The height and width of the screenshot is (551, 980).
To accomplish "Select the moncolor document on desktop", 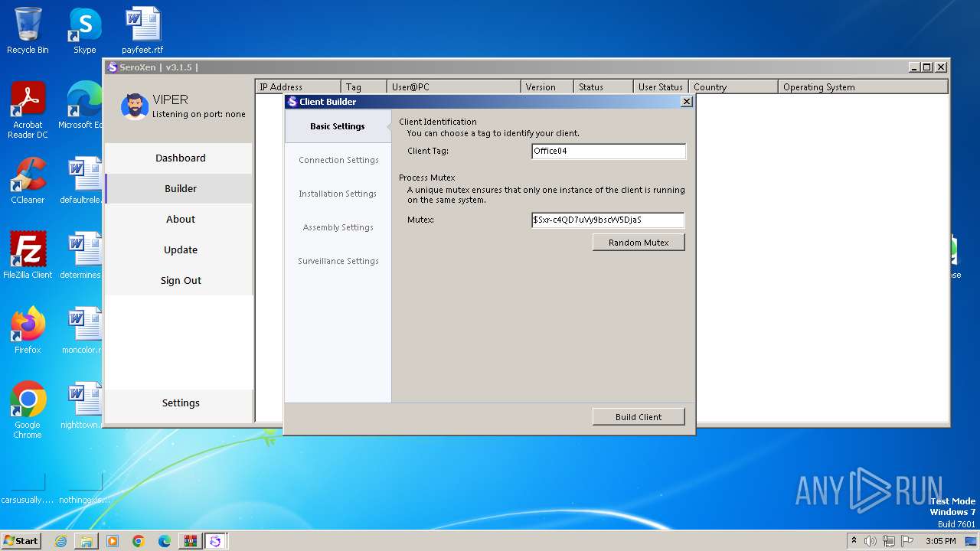I will [81, 331].
